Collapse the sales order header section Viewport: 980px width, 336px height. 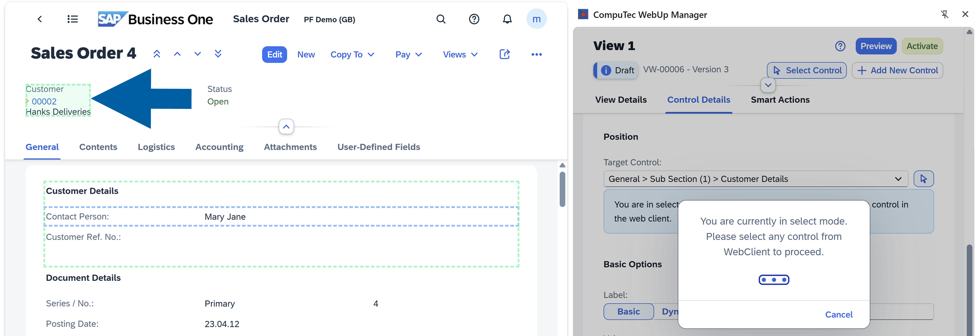286,127
